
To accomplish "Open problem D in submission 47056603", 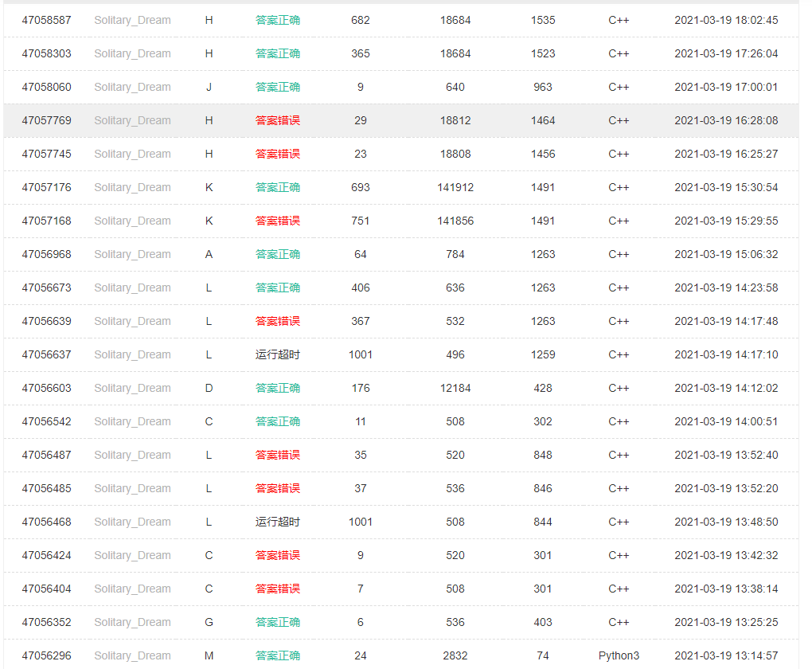I will coord(209,388).
